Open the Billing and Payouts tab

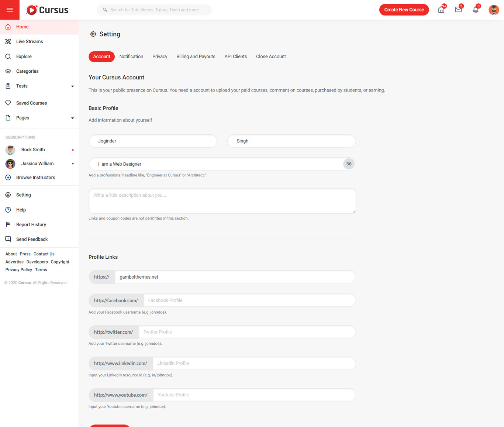tap(196, 56)
